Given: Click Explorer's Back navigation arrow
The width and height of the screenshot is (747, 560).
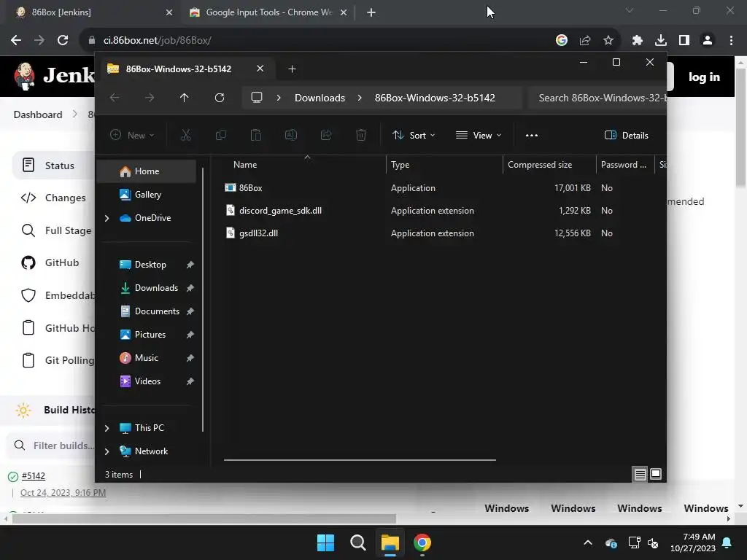Looking at the screenshot, I should 115,98.
